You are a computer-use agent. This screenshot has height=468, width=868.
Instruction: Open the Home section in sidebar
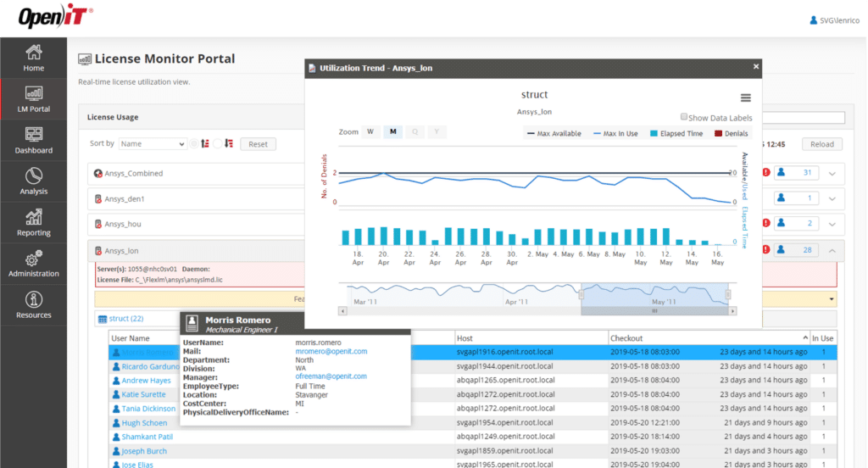click(x=34, y=58)
